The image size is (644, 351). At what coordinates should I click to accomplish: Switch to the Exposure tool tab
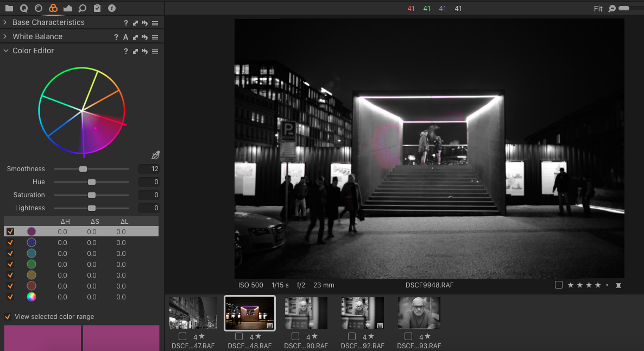(38, 8)
